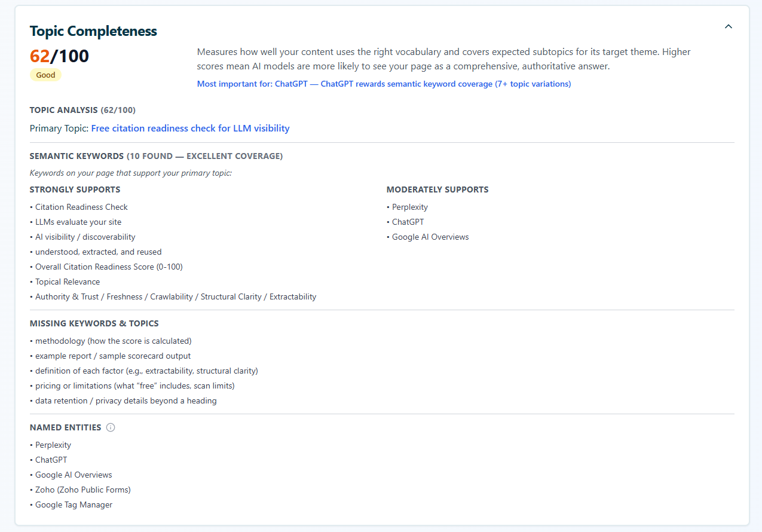Screen dimensions: 762x532
Task: Select the MISSING KEYWORDS & TOPICS heading
Action: point(94,323)
